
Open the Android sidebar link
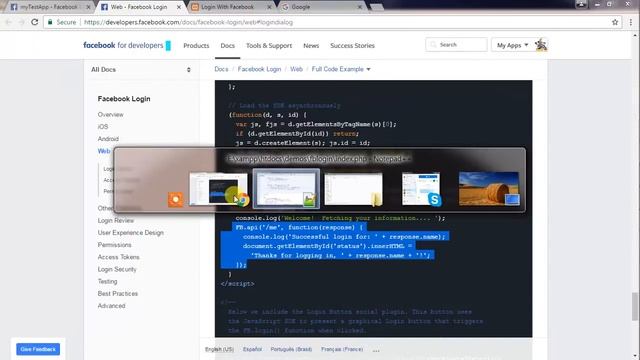[x=108, y=139]
